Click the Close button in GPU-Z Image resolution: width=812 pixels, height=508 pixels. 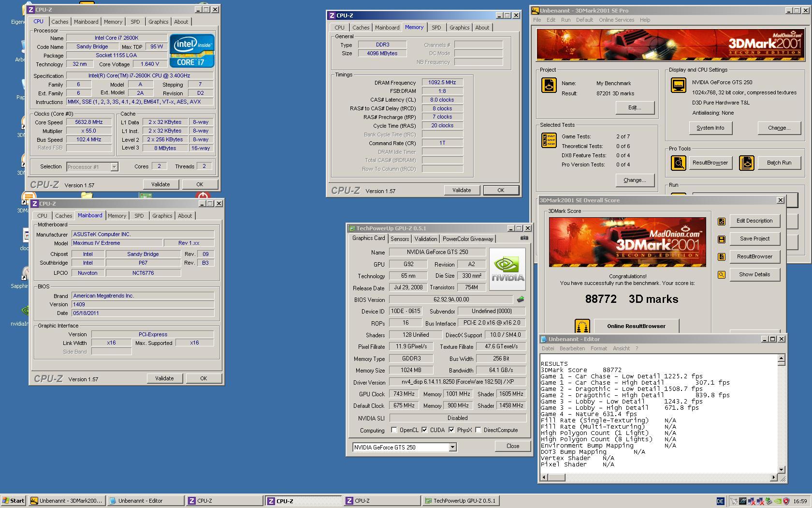click(x=513, y=447)
